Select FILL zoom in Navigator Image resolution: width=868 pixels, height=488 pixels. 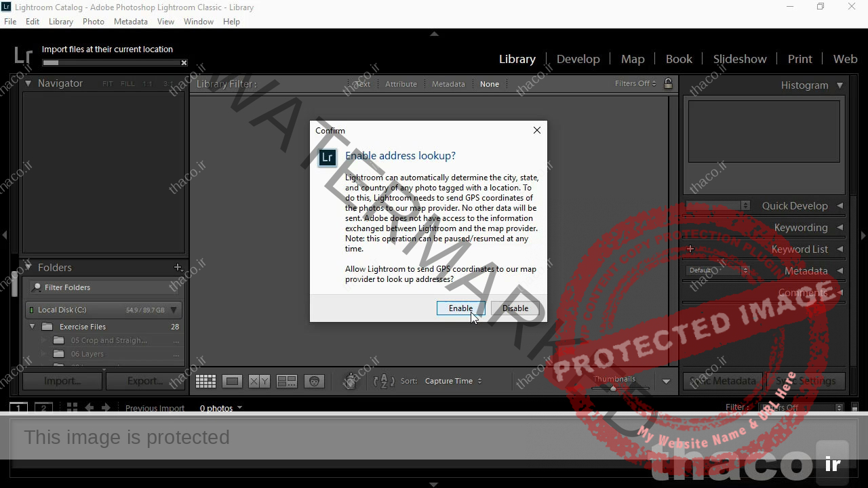(x=127, y=84)
